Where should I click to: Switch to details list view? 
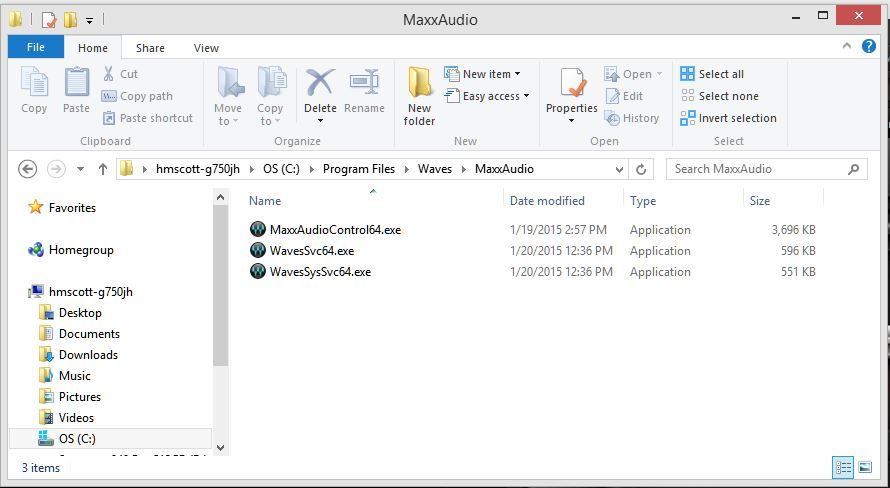point(843,468)
